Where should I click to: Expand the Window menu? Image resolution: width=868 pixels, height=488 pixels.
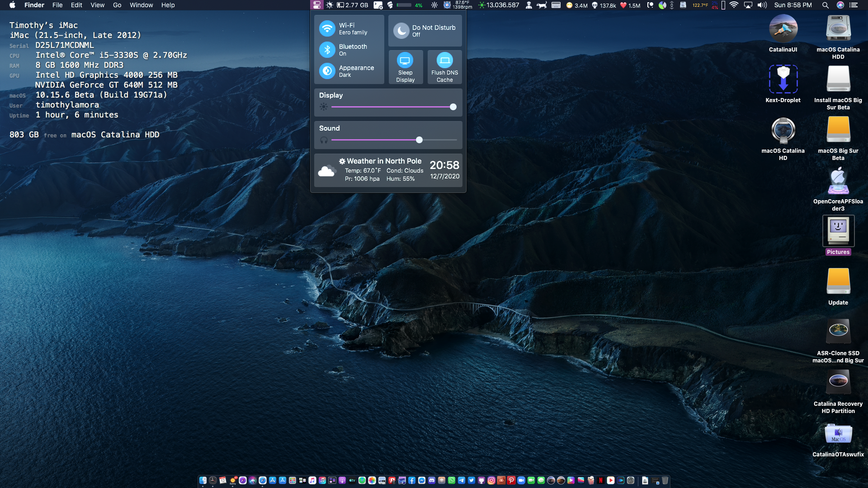(x=141, y=5)
